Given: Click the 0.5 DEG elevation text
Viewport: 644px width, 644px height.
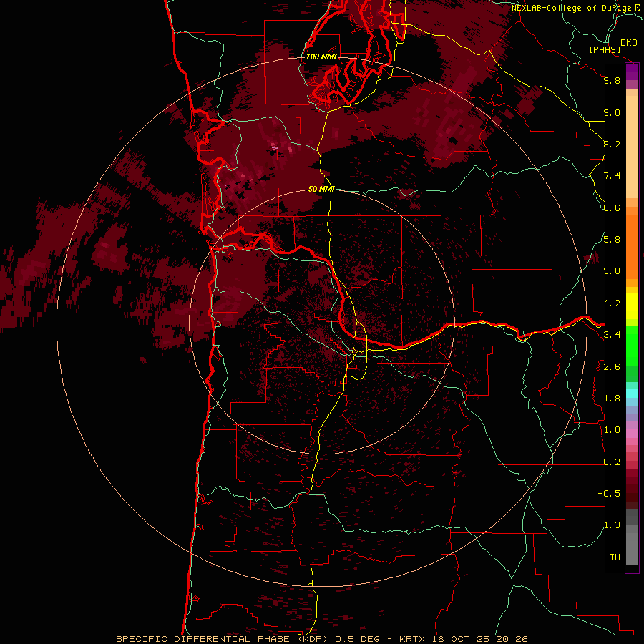Looking at the screenshot, I should pyautogui.click(x=356, y=639).
